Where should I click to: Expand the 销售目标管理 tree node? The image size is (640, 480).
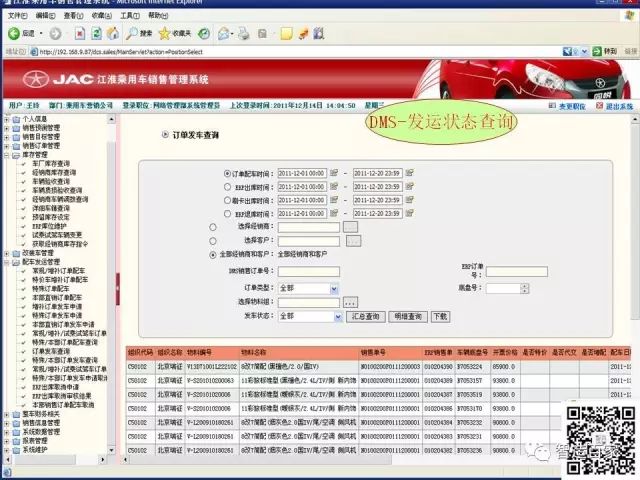tap(7, 137)
